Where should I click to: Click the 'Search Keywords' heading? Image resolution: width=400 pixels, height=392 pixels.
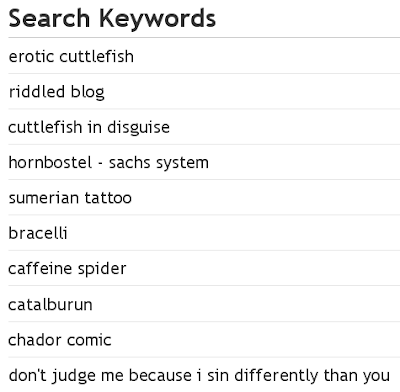pos(112,19)
